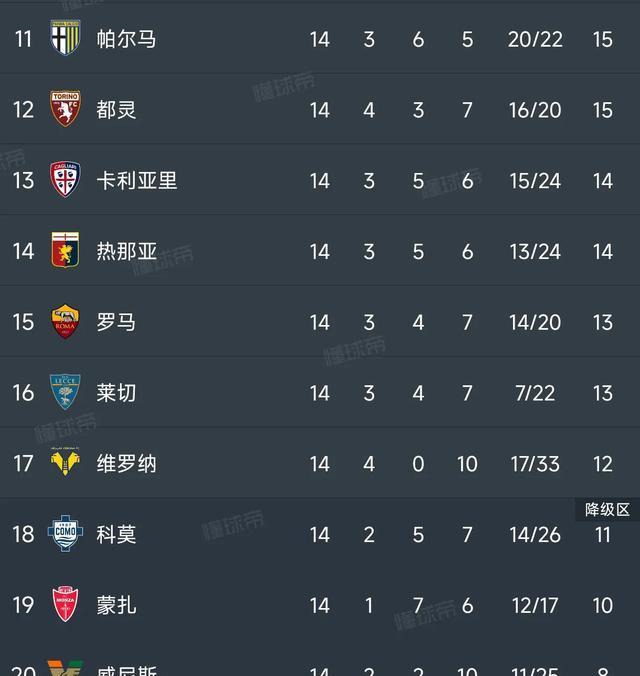The width and height of the screenshot is (640, 676).
Task: Tap the Como club badge
Action: click(65, 533)
